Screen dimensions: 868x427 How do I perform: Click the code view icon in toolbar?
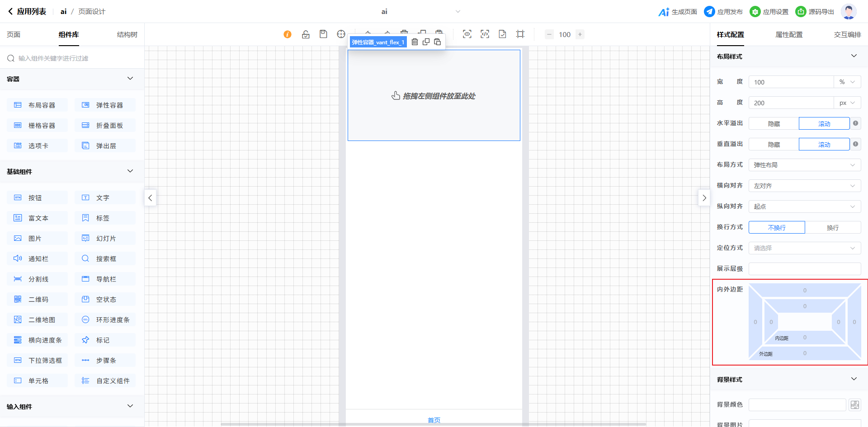tap(485, 34)
